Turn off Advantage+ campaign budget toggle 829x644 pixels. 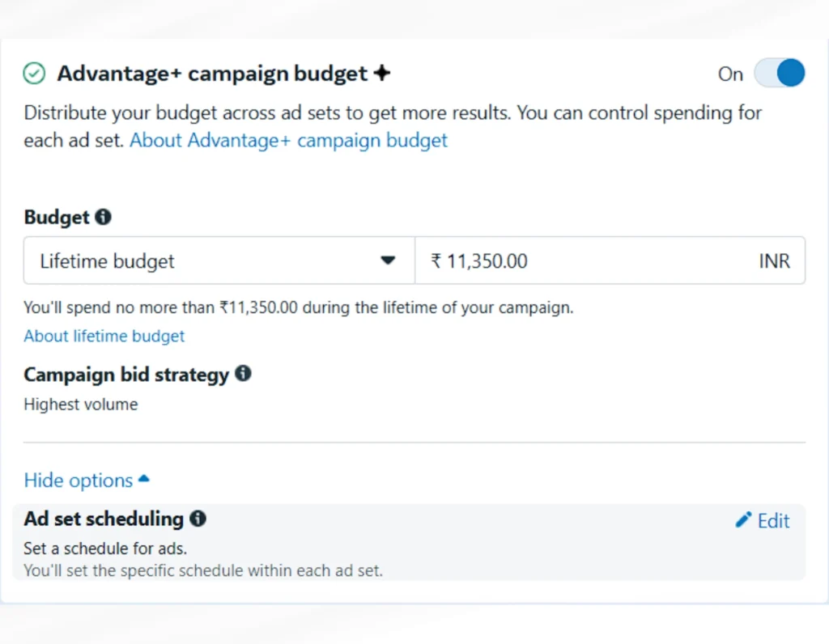[780, 73]
